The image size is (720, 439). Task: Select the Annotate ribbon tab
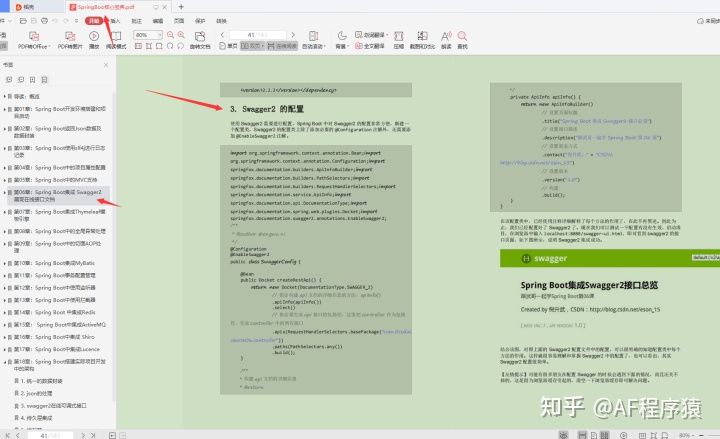136,21
